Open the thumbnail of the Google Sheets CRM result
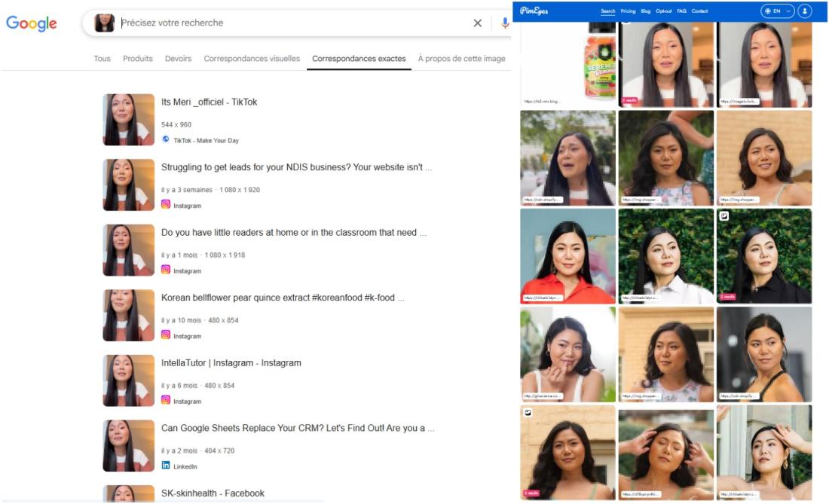Image resolution: width=829 pixels, height=504 pixels. (x=128, y=446)
